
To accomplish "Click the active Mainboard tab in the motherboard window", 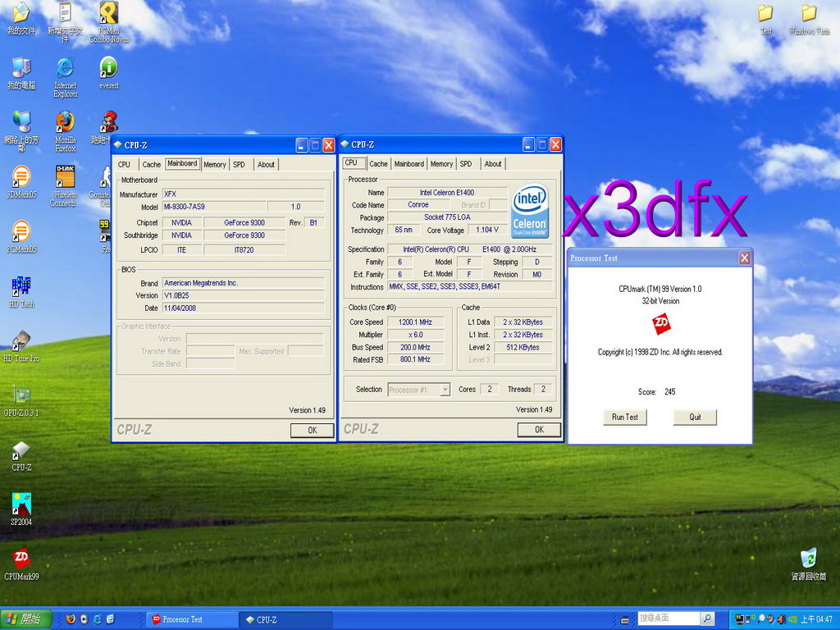I will coord(182,163).
